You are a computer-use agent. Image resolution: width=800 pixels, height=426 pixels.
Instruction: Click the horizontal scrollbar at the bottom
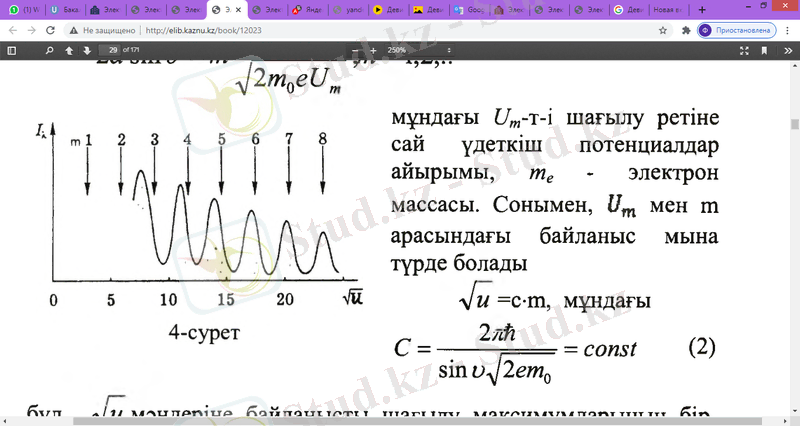pos(418,421)
